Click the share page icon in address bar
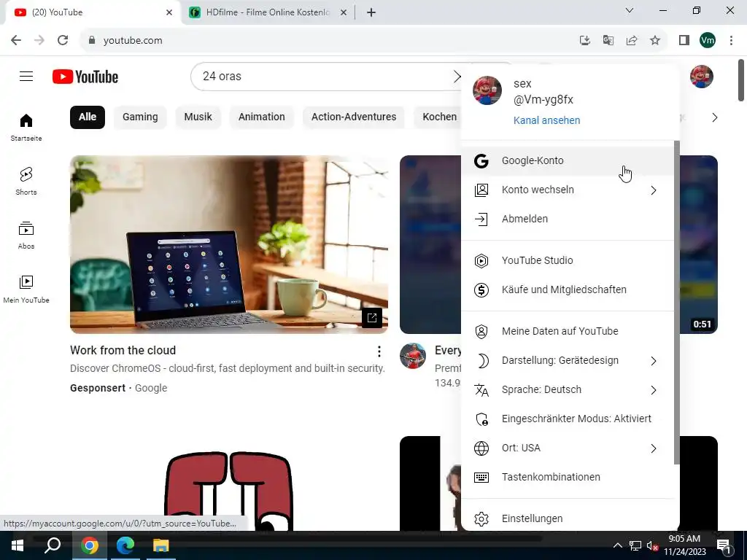Viewport: 747px width, 560px height. [632, 40]
